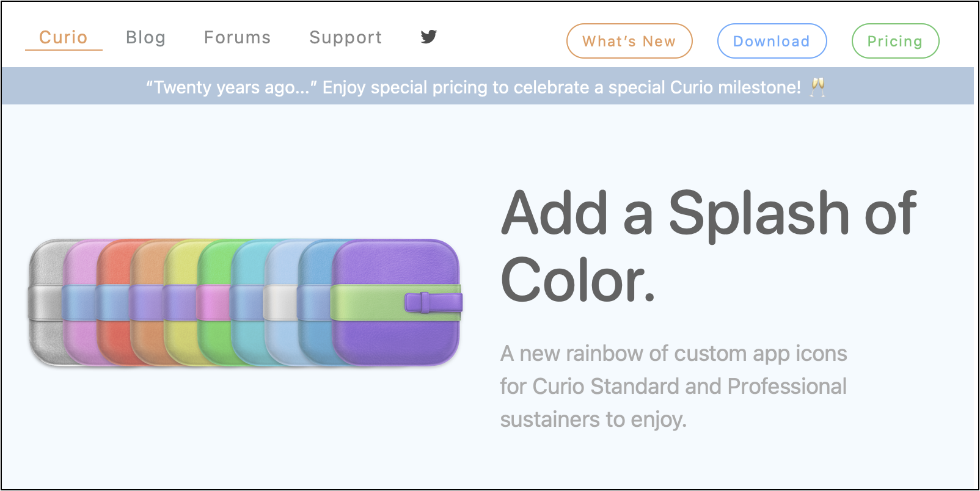Click the "Twenty years ago" special pricing banner
The image size is (980, 491).
[473, 87]
